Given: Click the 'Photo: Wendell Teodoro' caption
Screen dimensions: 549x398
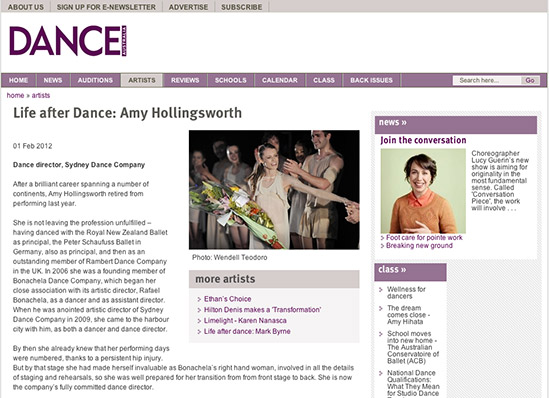Looking at the screenshot, I should (x=230, y=258).
